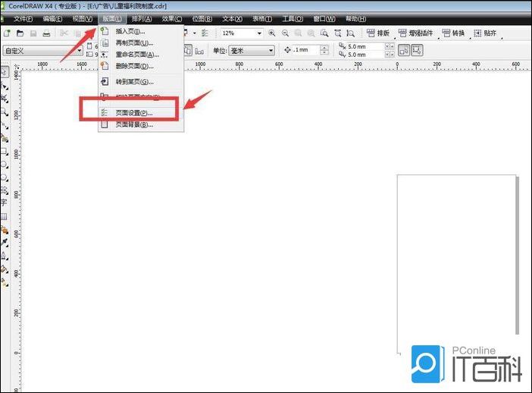Open the 文件(F) menu
This screenshot has width=532, height=393.
23,19
